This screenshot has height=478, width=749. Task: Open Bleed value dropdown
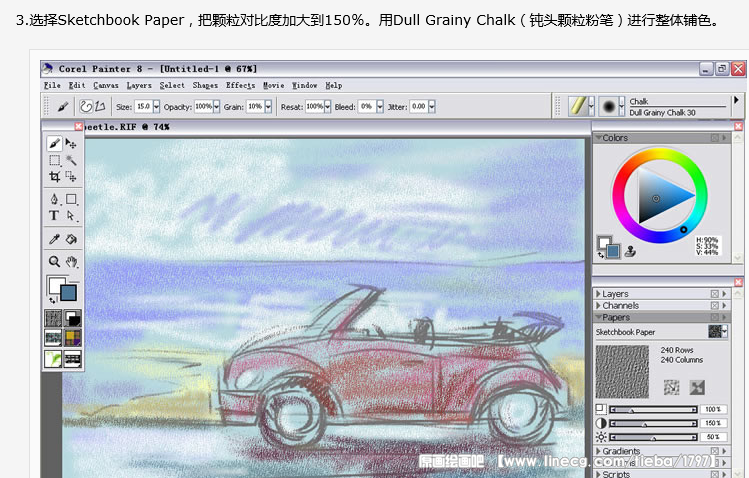click(380, 106)
